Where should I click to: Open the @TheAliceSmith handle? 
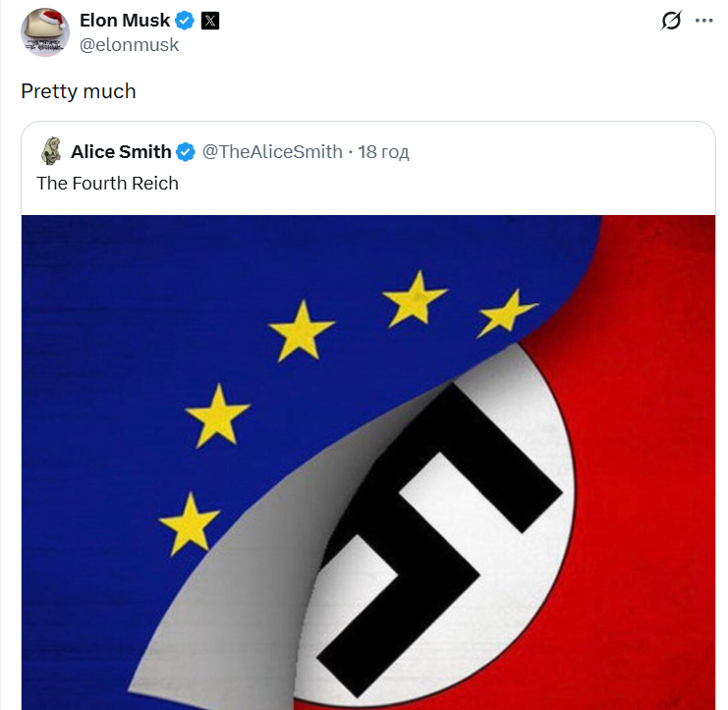272,151
